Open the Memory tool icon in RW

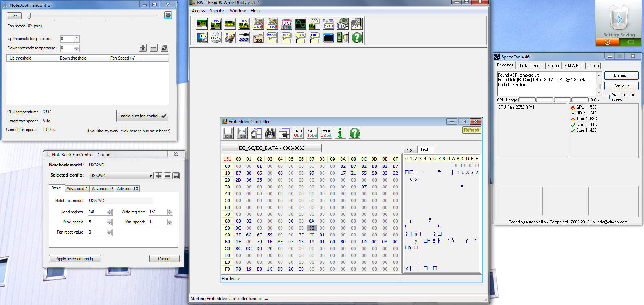230,24
